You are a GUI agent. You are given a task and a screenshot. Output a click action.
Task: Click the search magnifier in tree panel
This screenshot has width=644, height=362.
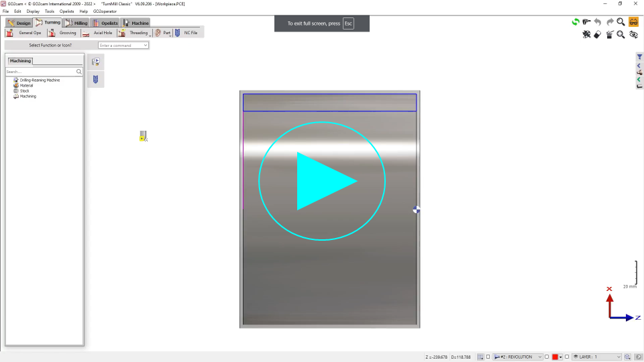coord(79,72)
